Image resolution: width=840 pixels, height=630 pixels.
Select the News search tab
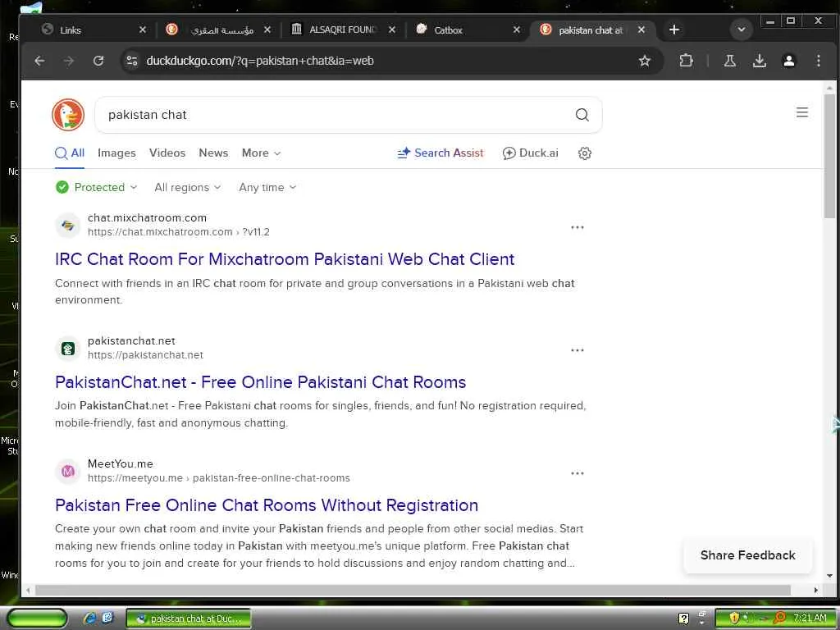(213, 153)
